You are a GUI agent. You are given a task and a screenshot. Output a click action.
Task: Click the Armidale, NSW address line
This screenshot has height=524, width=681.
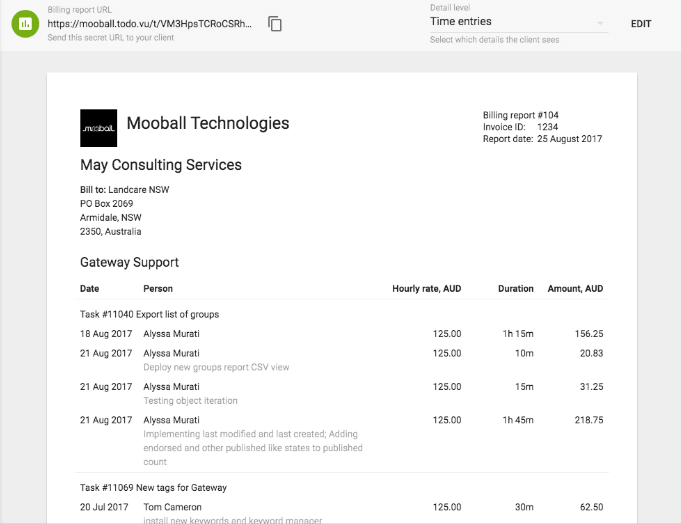tap(111, 218)
